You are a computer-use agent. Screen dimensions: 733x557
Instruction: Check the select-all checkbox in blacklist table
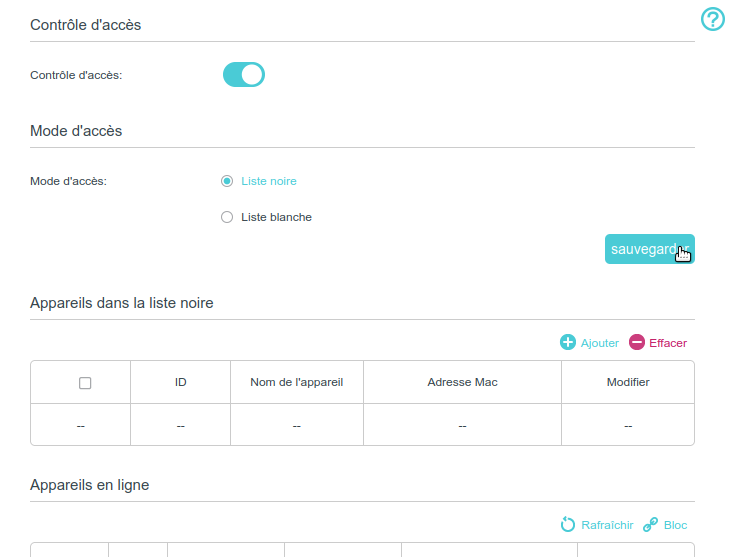[x=85, y=383]
